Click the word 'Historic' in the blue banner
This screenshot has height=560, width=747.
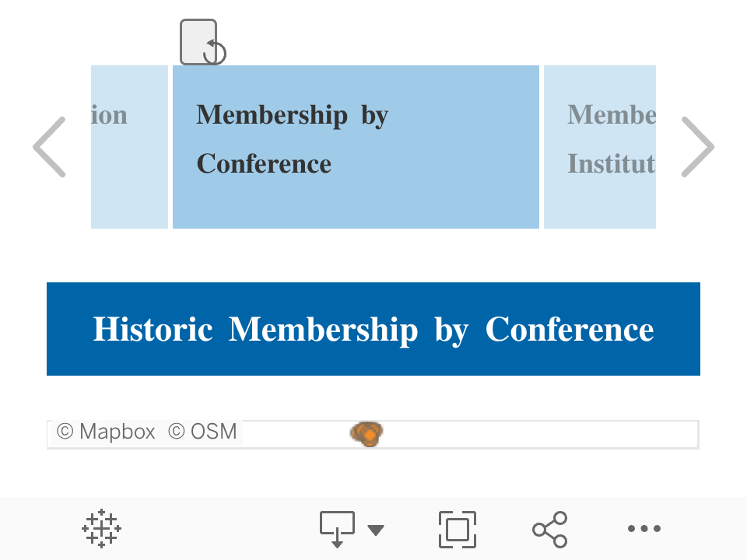(x=153, y=329)
